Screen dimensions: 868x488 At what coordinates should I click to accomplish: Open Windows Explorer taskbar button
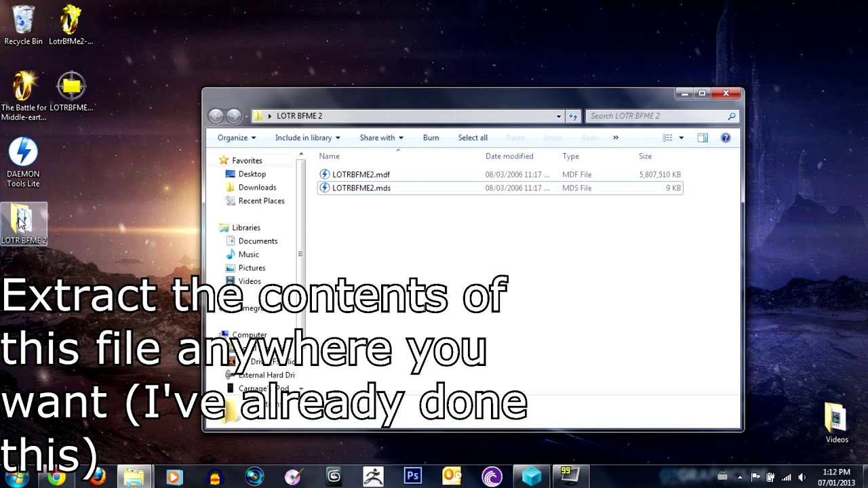point(134,477)
